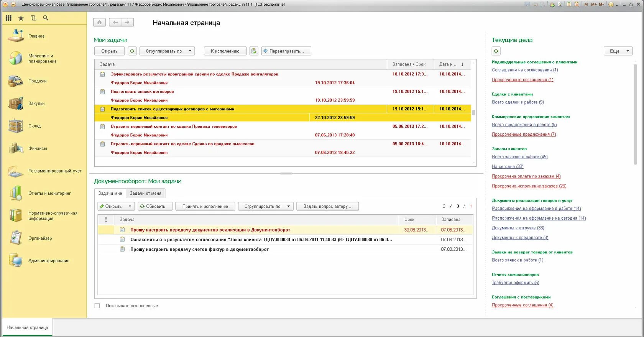Open link Документы к отгрузке (33)

[x=518, y=228]
